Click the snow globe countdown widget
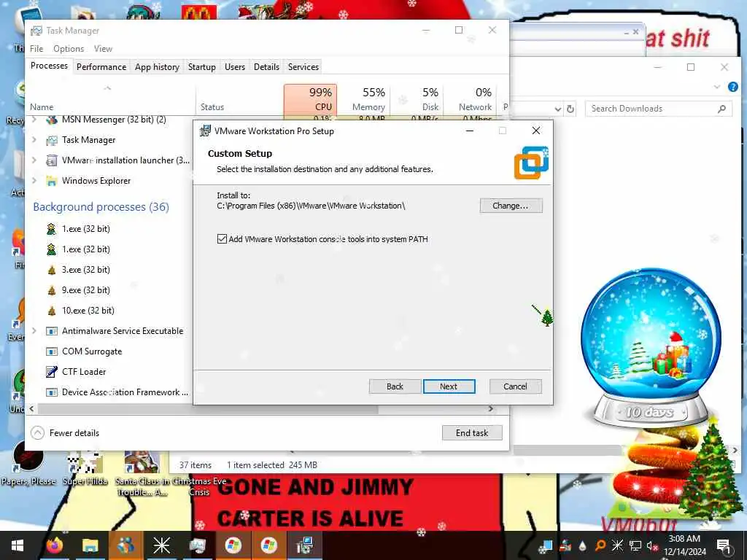The height and width of the screenshot is (560, 747). coord(650,348)
